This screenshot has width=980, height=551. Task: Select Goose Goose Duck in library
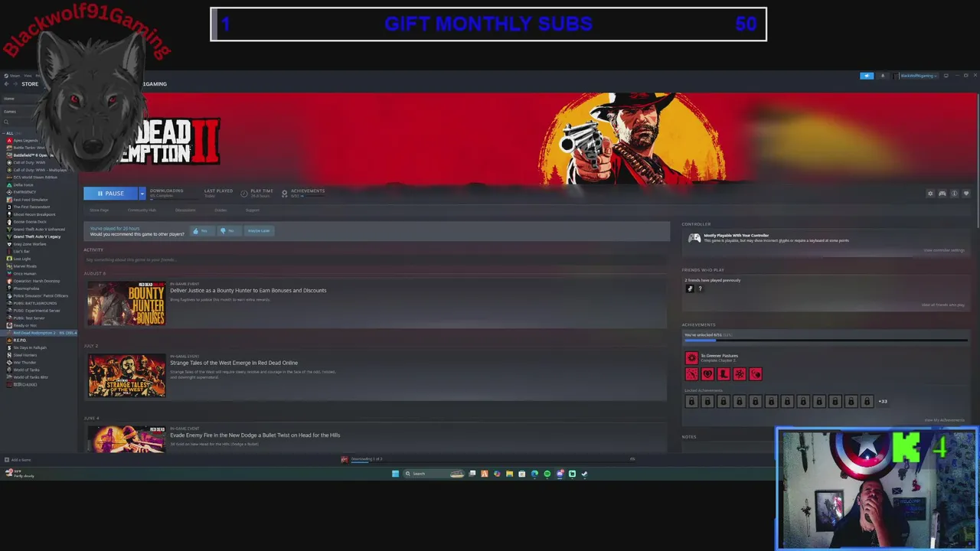(x=30, y=222)
